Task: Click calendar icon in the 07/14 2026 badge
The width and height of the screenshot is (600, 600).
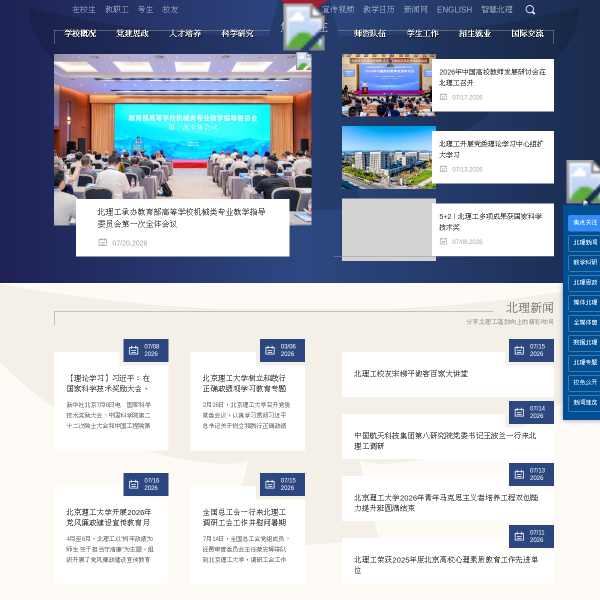Action: 519,412
